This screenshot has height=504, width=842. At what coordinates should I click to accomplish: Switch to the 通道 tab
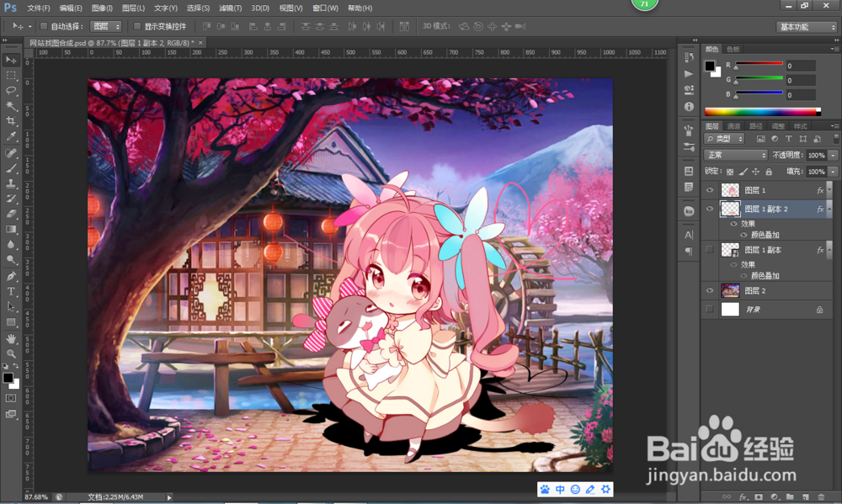tap(734, 126)
